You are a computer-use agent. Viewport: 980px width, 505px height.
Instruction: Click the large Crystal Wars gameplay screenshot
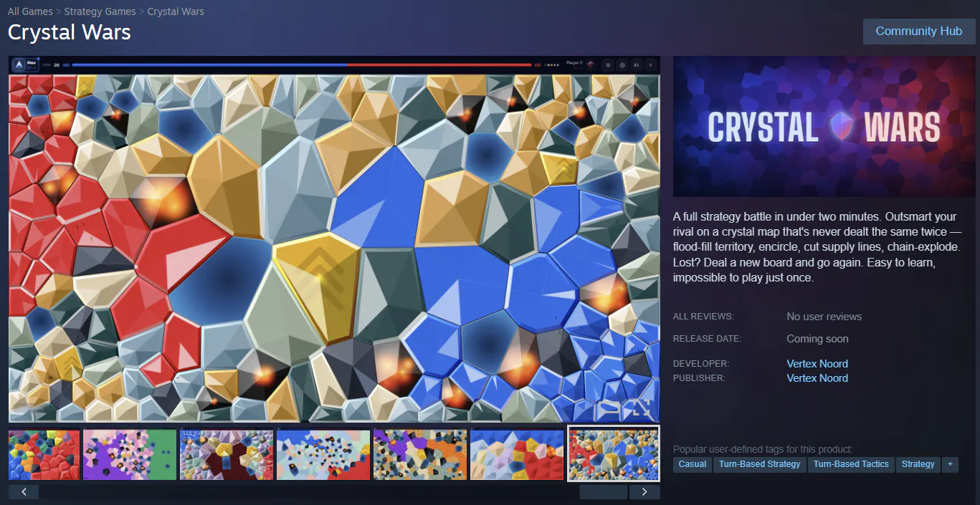click(334, 239)
